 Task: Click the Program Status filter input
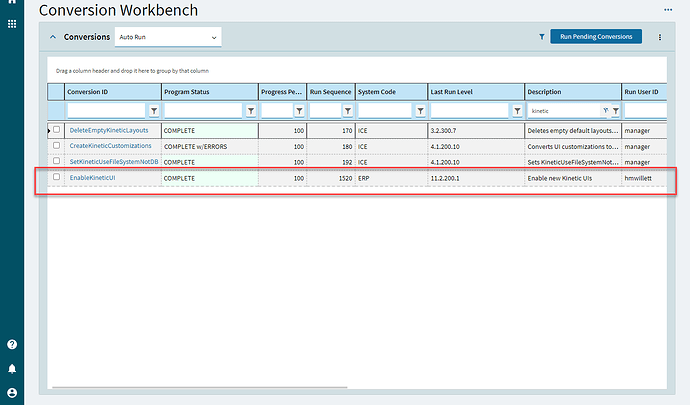pos(203,111)
